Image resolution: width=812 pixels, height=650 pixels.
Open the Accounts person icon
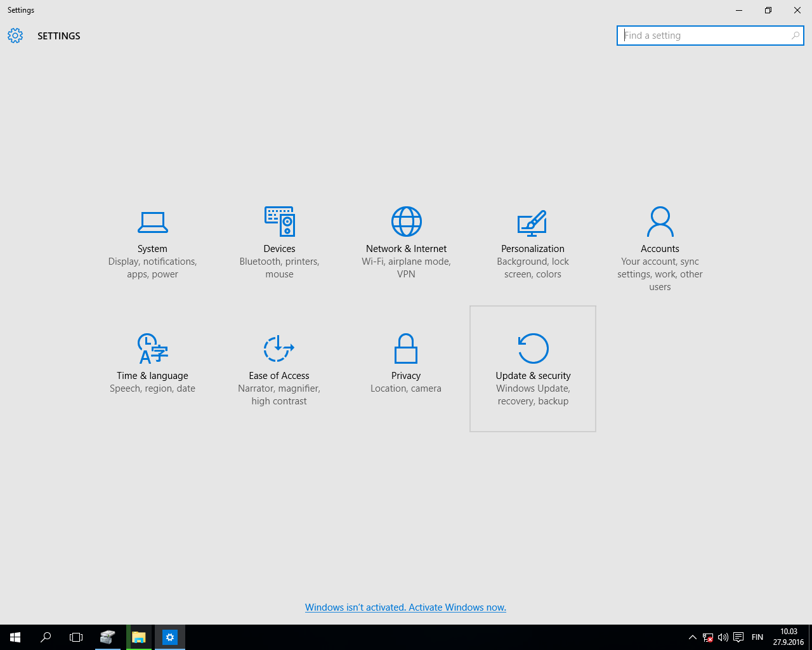pyautogui.click(x=660, y=222)
